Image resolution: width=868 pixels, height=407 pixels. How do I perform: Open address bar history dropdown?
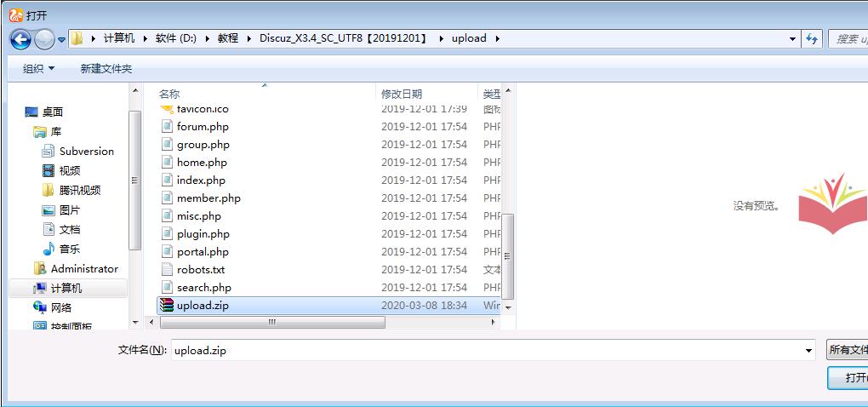pos(793,39)
